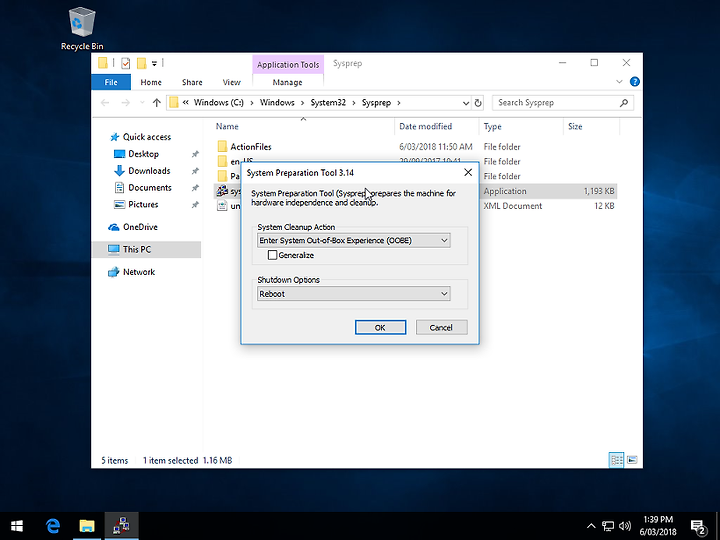Unpin Downloads using its pin icon
This screenshot has height=540, width=720.
tap(195, 171)
